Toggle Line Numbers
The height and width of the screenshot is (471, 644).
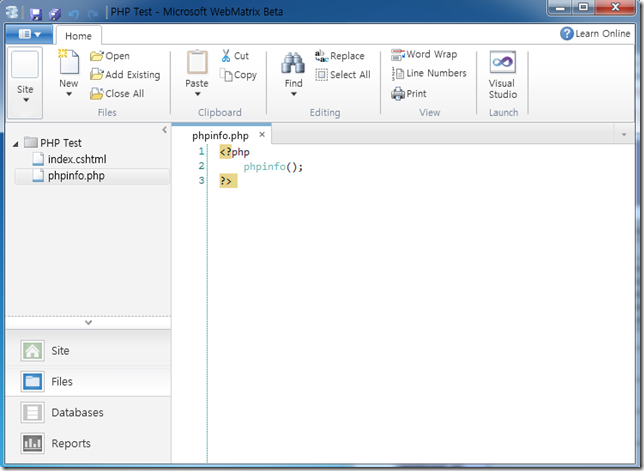pos(429,73)
